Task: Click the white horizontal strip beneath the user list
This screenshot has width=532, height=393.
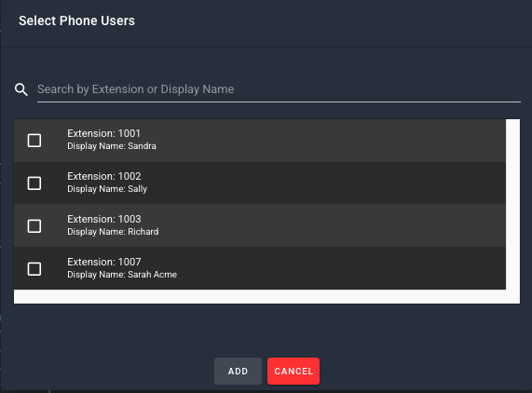Action: click(x=266, y=297)
